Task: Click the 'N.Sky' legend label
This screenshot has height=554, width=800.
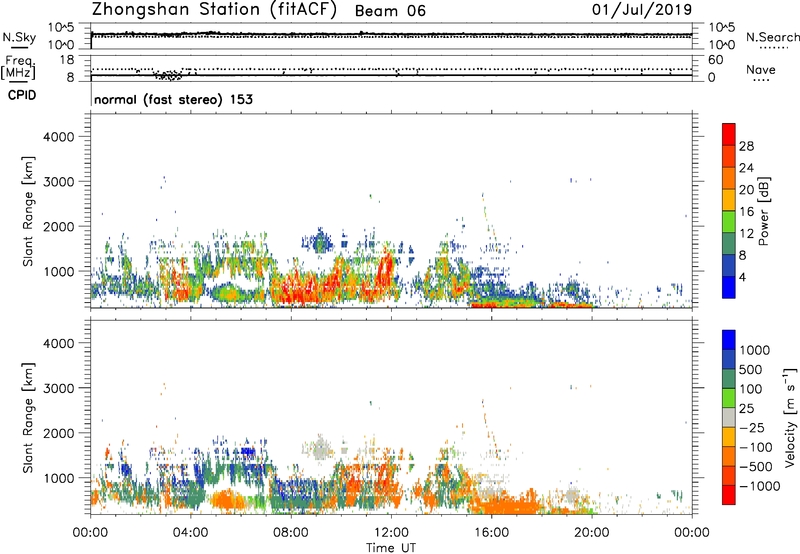Action: tap(19, 37)
